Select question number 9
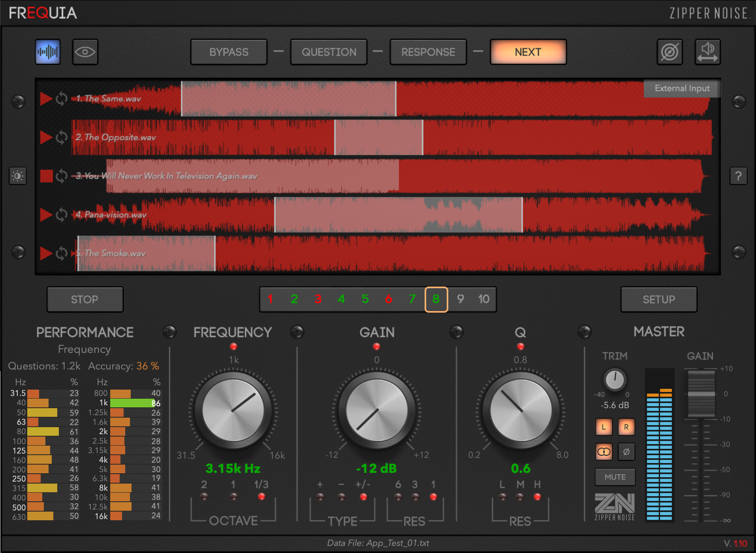 click(x=460, y=299)
